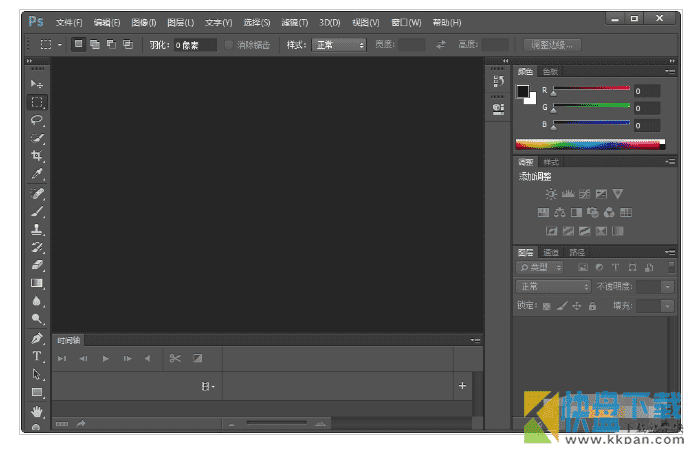Open the timeline panel flyout menu
This screenshot has width=689, height=449.
475,340
